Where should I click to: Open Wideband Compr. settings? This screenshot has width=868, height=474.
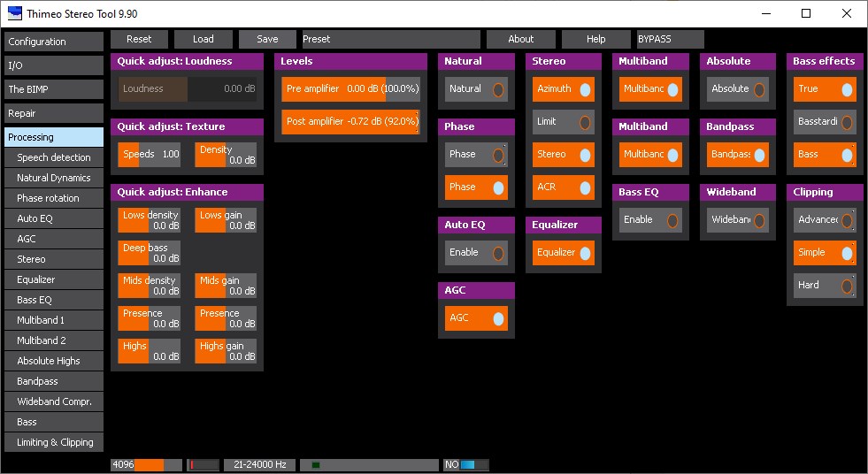[54, 401]
